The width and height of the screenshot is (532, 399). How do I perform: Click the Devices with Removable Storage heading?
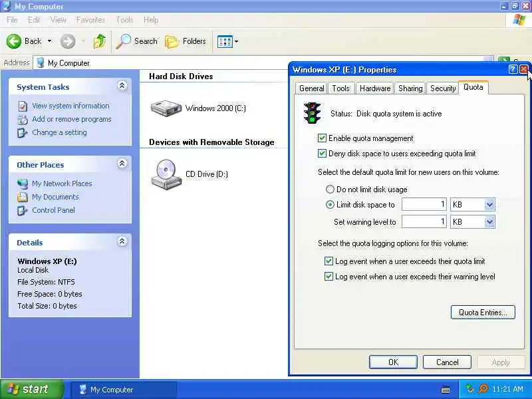(x=211, y=142)
